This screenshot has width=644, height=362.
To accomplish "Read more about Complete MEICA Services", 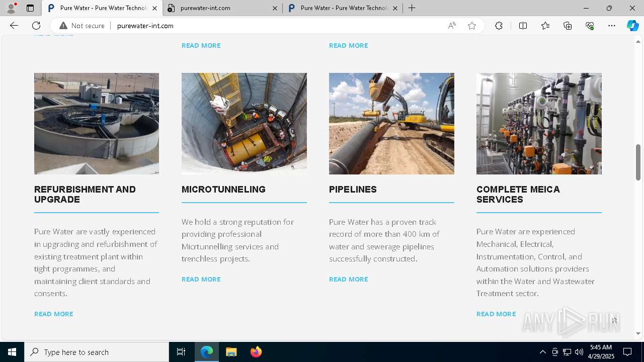I will pos(496,314).
